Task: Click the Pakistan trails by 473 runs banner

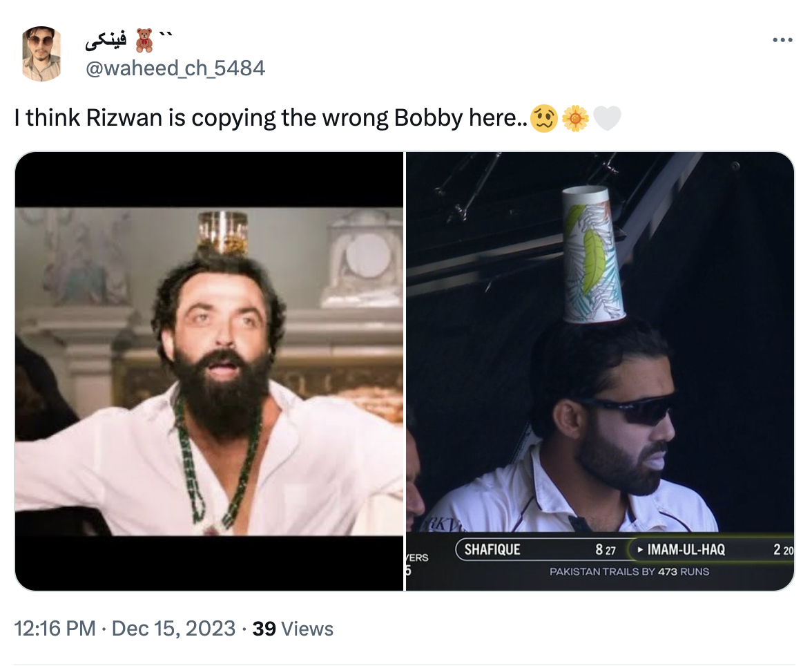Action: (628, 572)
